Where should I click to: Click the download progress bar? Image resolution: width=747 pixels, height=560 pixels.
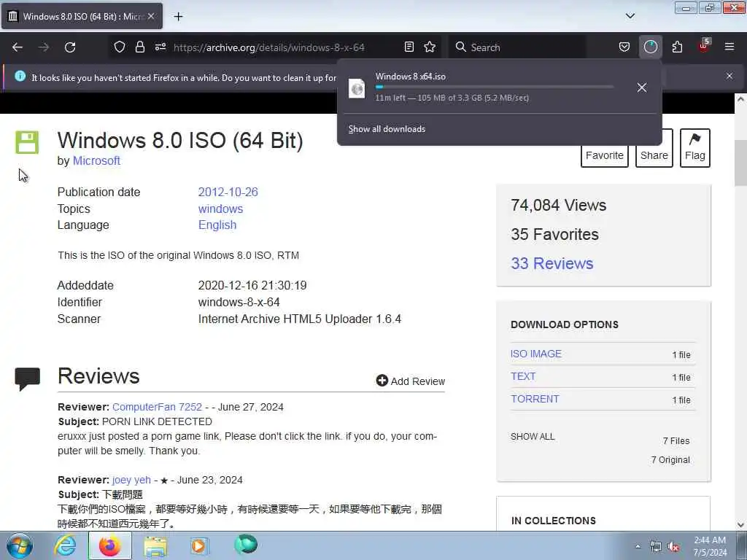pos(494,87)
